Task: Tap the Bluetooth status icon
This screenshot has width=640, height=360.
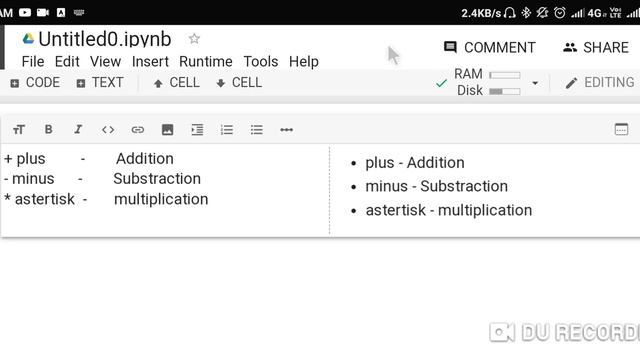Action: [x=526, y=13]
